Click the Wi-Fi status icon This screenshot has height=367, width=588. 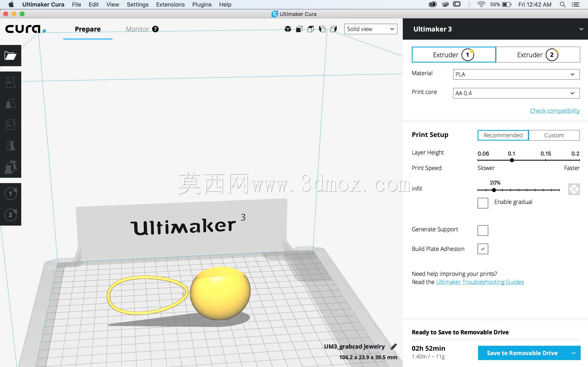tap(481, 4)
